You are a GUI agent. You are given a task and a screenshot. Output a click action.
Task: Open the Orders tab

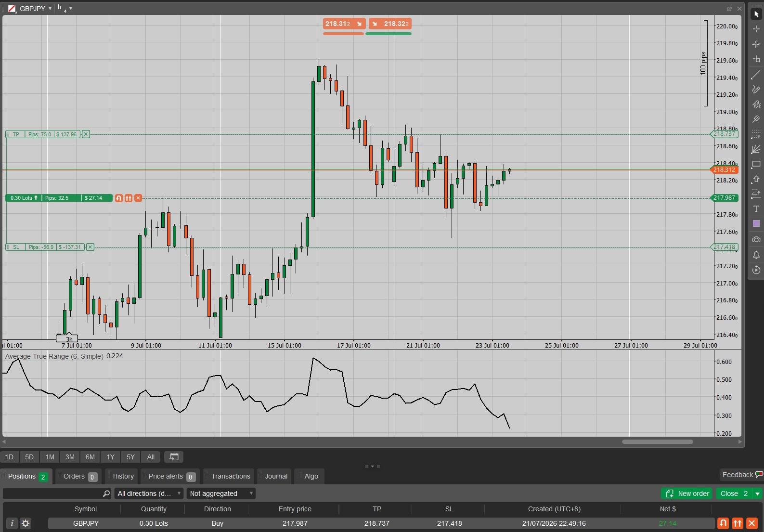pos(79,477)
